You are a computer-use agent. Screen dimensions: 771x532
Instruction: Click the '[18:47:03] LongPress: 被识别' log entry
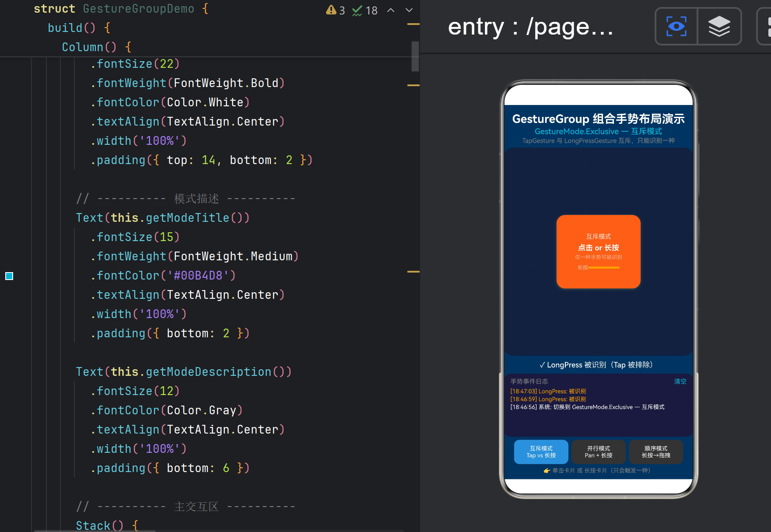tap(548, 392)
